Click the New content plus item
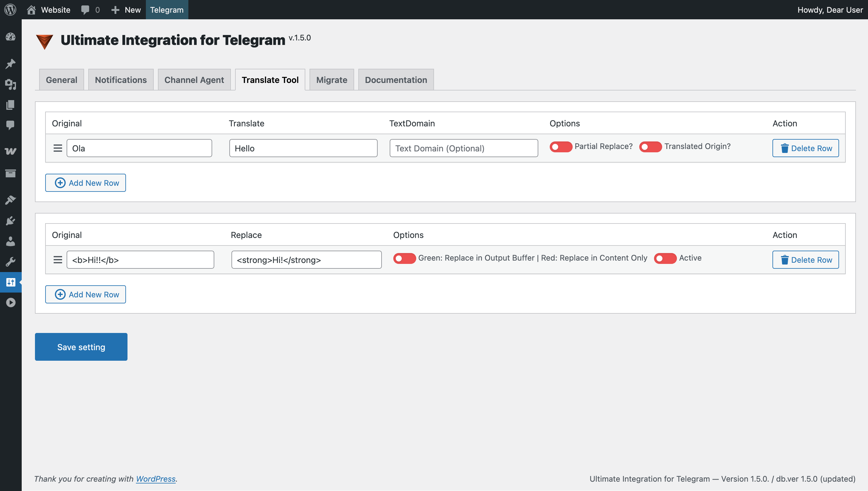 (x=126, y=10)
